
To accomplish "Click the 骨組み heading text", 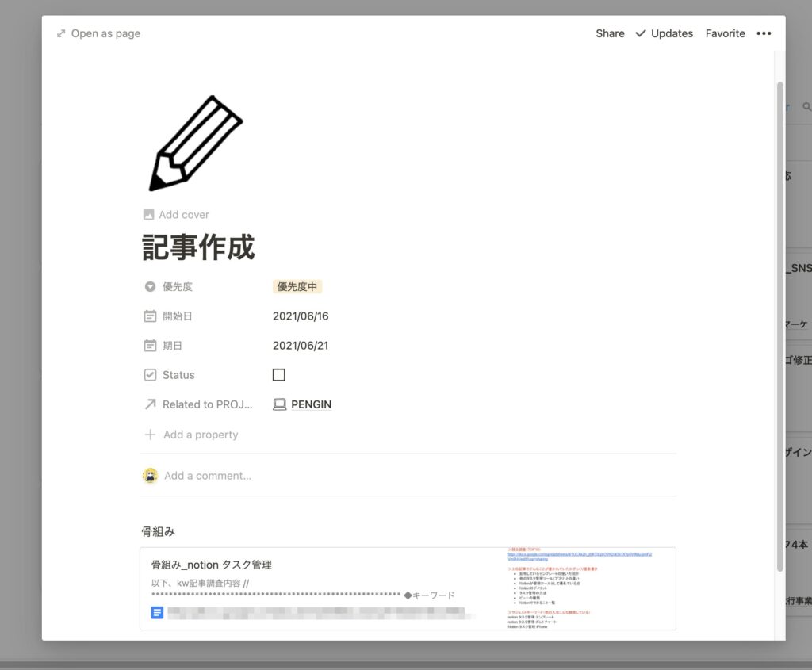I will (159, 532).
